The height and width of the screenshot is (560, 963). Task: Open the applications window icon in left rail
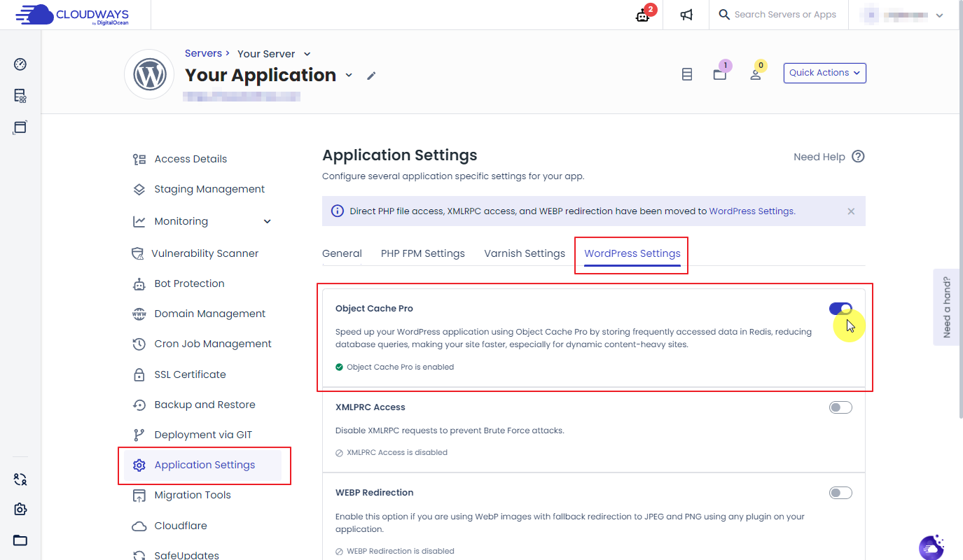click(x=20, y=127)
